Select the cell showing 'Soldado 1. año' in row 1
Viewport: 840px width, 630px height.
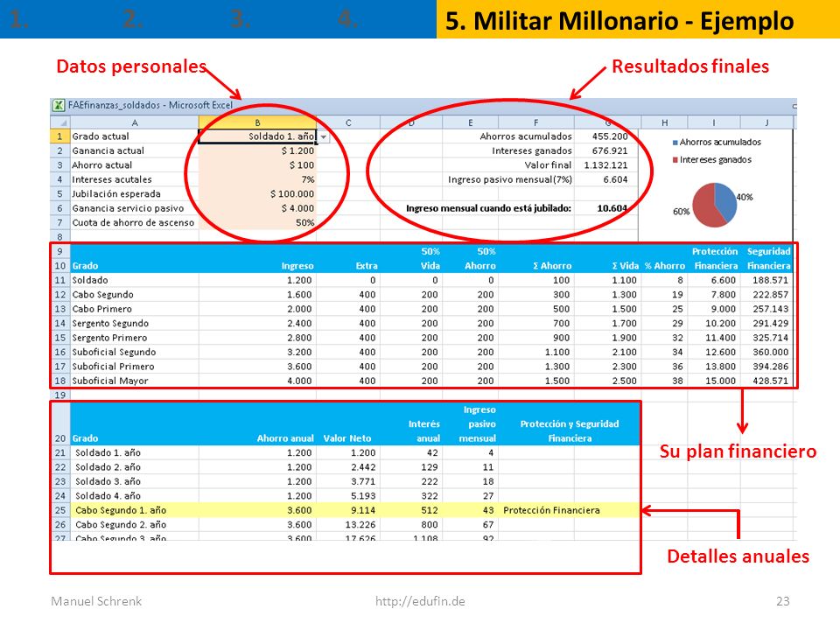pyautogui.click(x=257, y=136)
